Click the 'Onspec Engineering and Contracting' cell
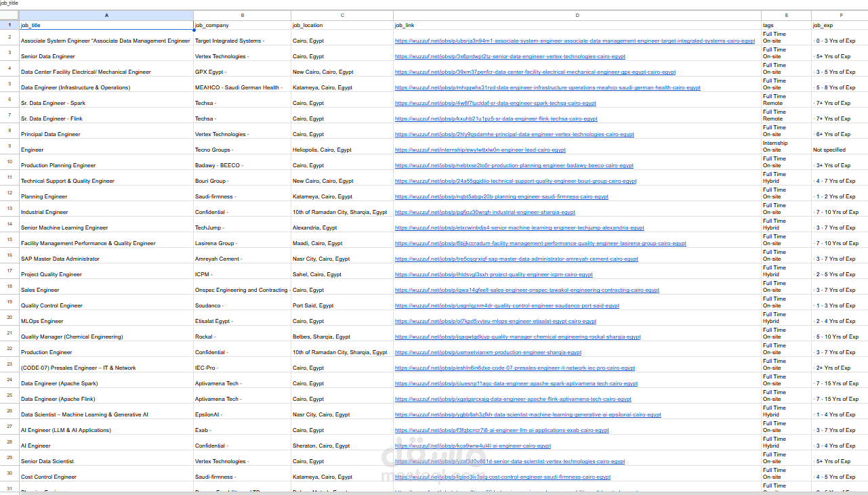Image resolution: width=868 pixels, height=495 pixels. [x=243, y=287]
